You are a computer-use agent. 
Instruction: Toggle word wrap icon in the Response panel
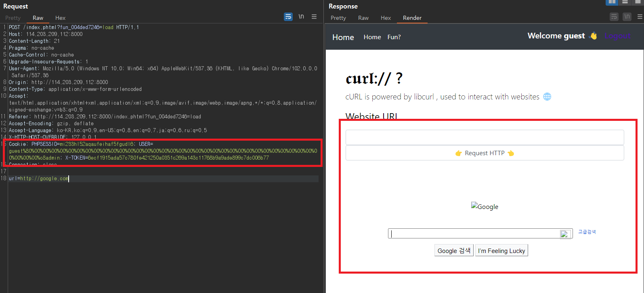tap(614, 17)
